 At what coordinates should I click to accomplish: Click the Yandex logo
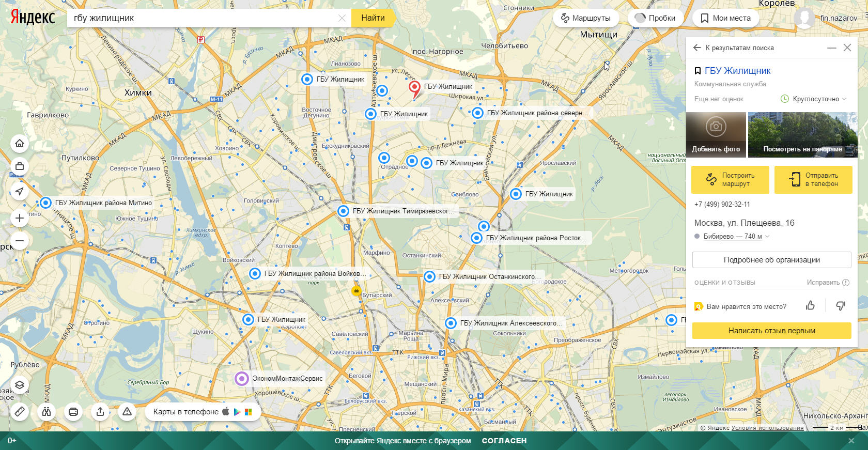33,18
